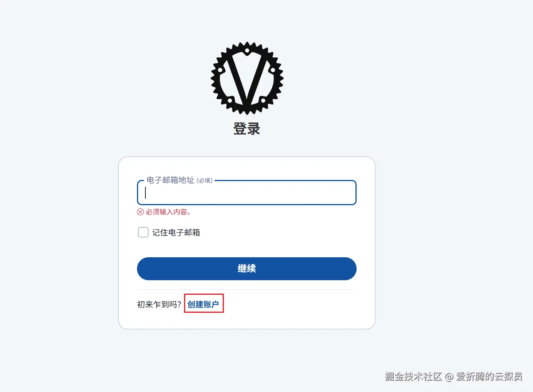This screenshot has width=533, height=392.
Task: Click the 必须输入内容 error message
Action: pos(168,212)
